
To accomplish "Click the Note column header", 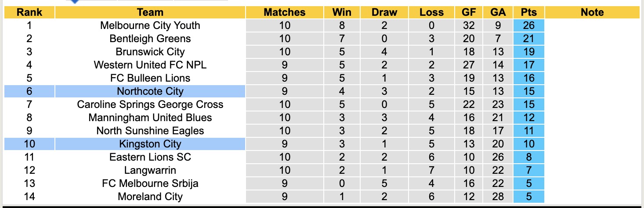I will pyautogui.click(x=592, y=12).
